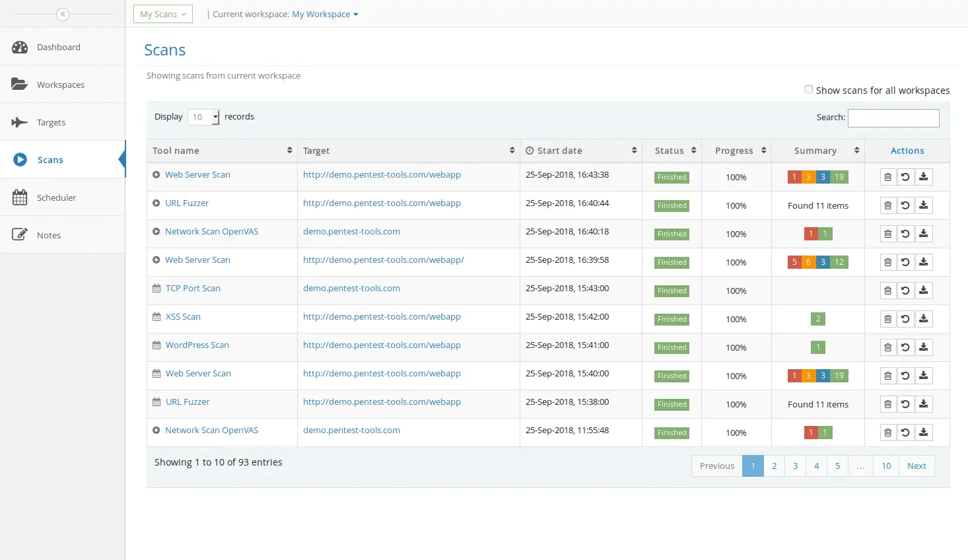The image size is (968, 560).
Task: Restart the URL Fuzzer scan
Action: (905, 205)
